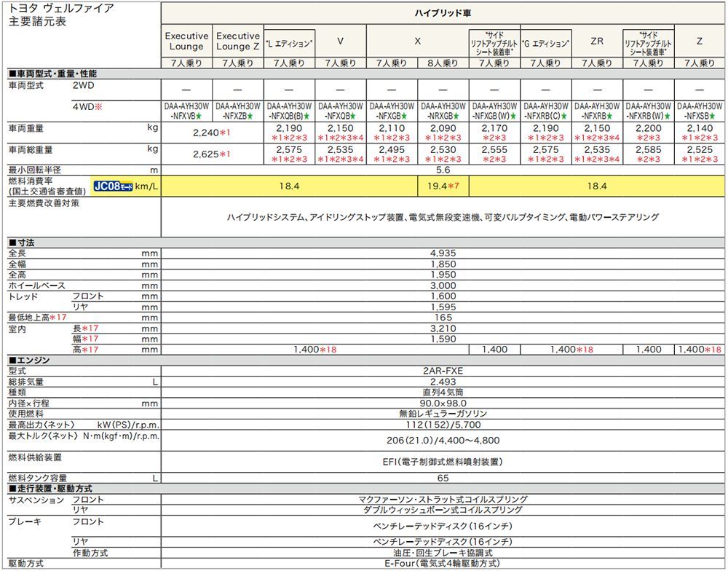Click the ■走行装置・駆動方式 section header
Screen dimensions: 728x571
click(x=51, y=488)
